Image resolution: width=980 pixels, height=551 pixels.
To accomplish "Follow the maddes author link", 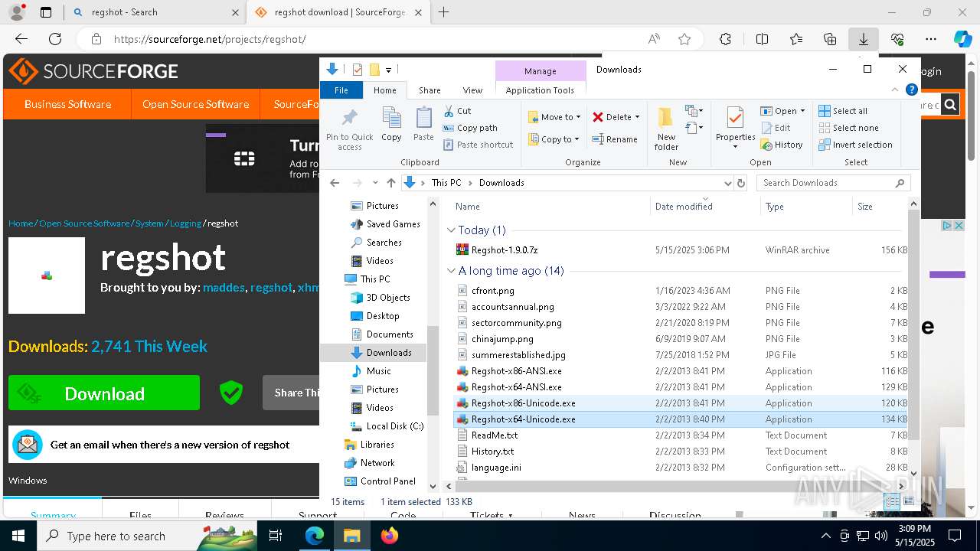I will 224,288.
